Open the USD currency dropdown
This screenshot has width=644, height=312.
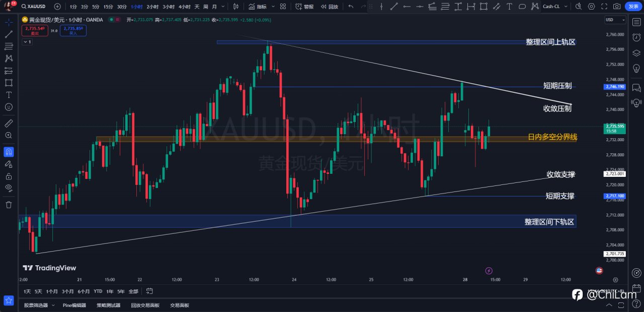615,20
